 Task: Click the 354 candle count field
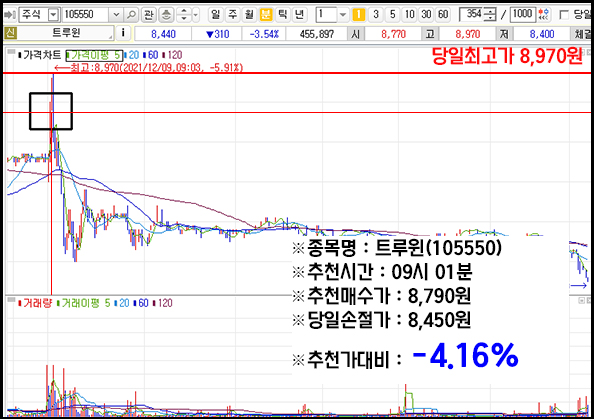[474, 15]
